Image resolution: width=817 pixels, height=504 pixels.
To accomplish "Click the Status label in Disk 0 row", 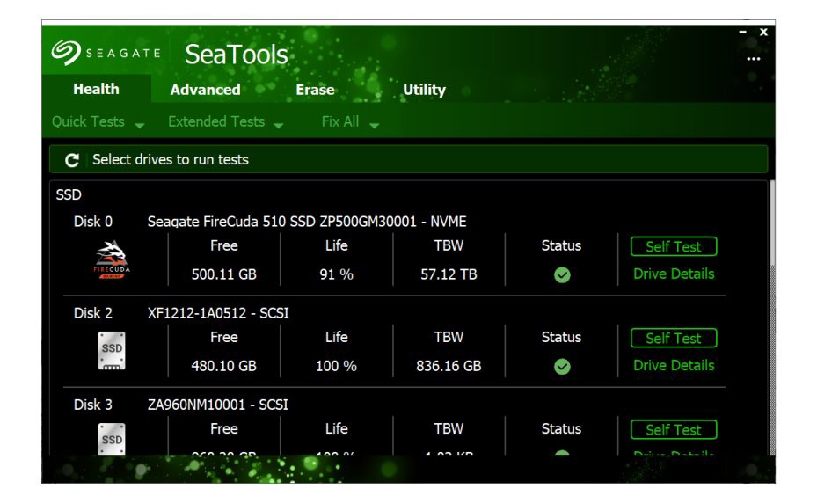I will pyautogui.click(x=561, y=245).
